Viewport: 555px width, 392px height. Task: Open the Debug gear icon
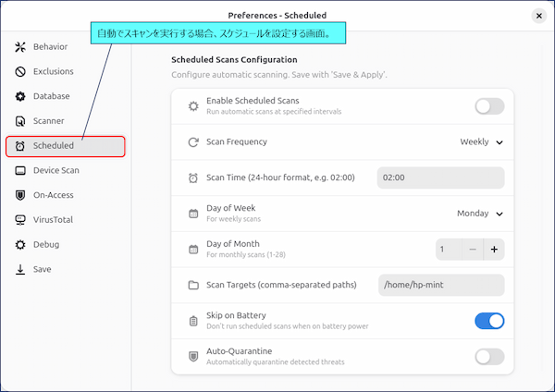pyautogui.click(x=20, y=244)
